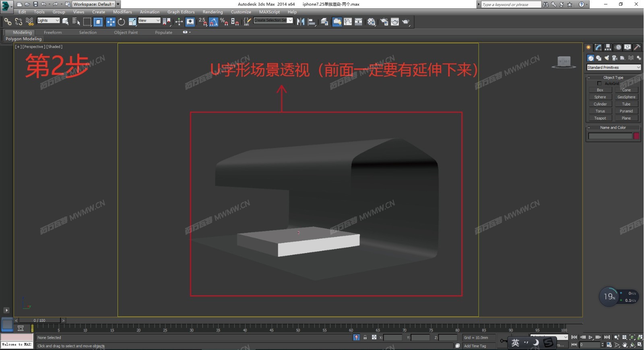Open the Modify panel tab
This screenshot has height=350, width=644.
tap(599, 47)
